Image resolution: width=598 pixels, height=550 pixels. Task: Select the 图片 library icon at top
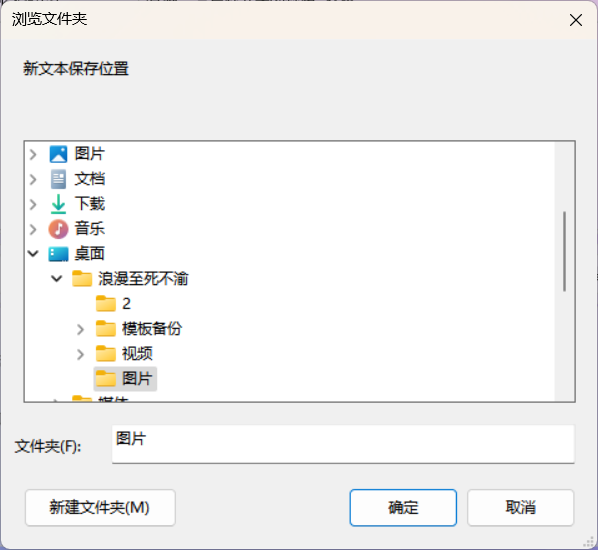click(58, 154)
